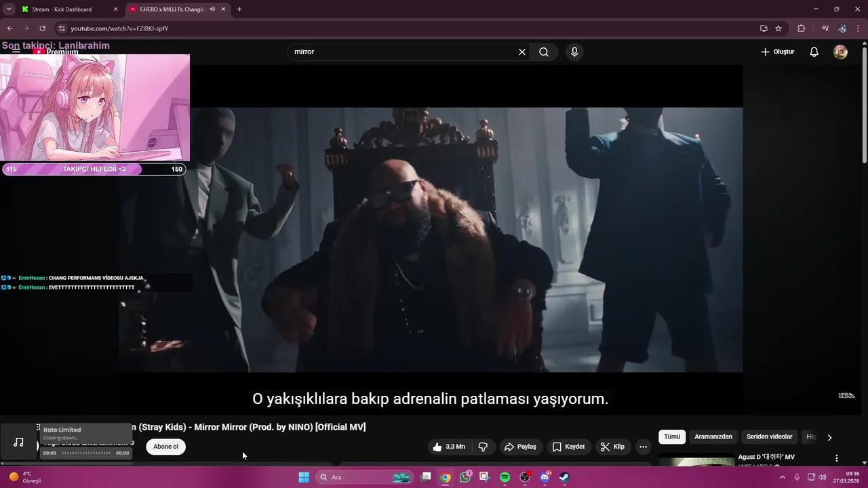This screenshot has height=488, width=868.
Task: Open OBS Studio from taskbar
Action: coord(524,477)
